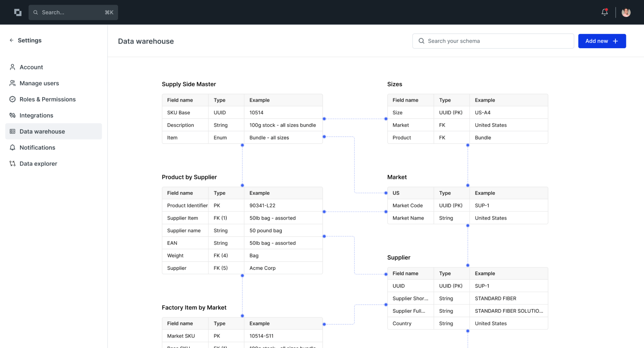Click the Data explorer icon
The image size is (644, 348).
click(x=13, y=164)
